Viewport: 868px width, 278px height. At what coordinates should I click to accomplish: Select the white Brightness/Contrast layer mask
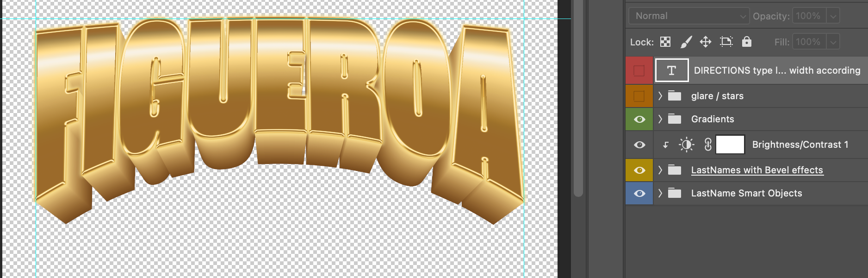point(730,145)
